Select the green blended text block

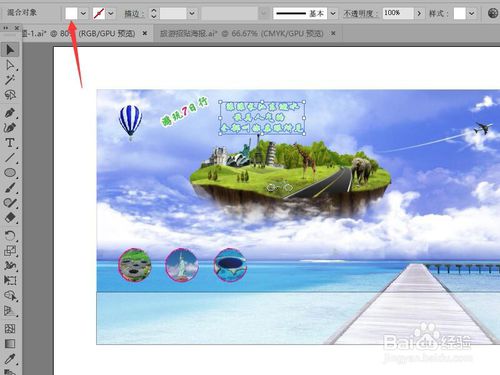click(x=262, y=118)
